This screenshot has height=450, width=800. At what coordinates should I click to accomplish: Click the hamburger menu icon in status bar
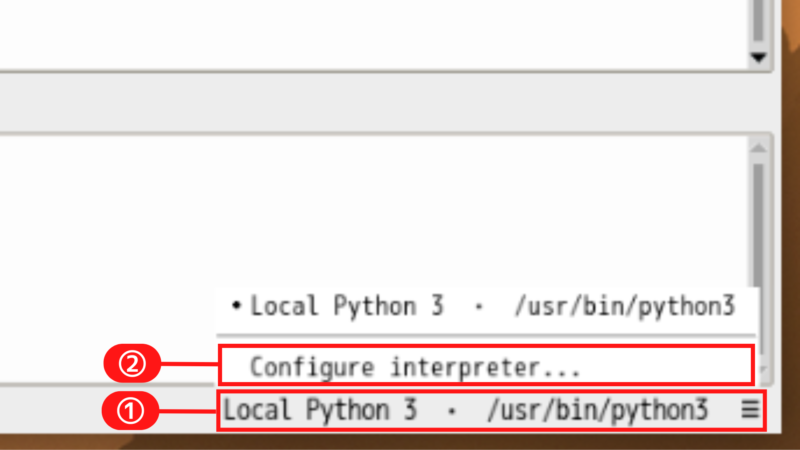(x=750, y=410)
